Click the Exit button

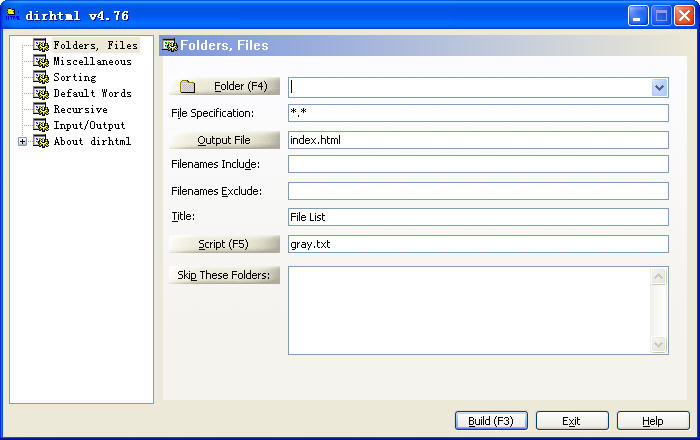tap(572, 421)
